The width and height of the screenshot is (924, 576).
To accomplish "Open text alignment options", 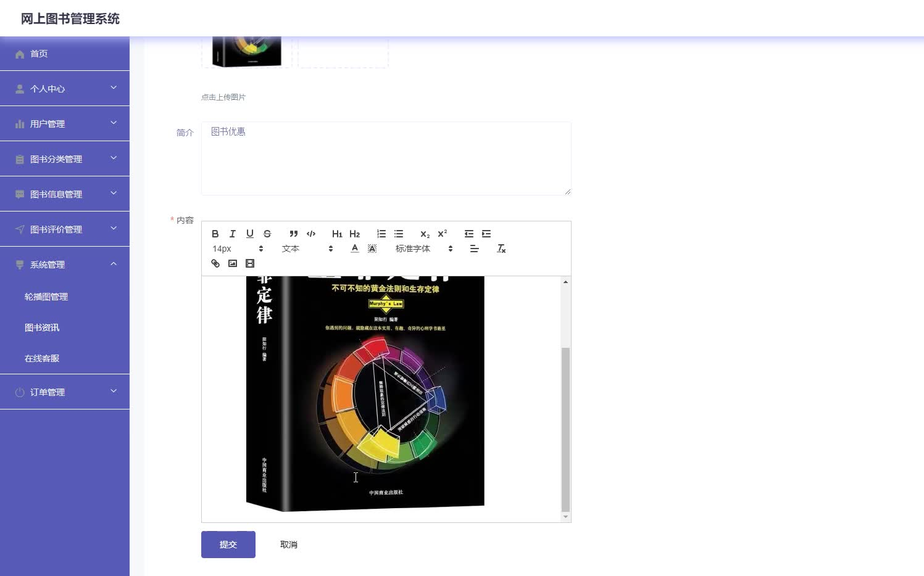I will click(x=474, y=249).
